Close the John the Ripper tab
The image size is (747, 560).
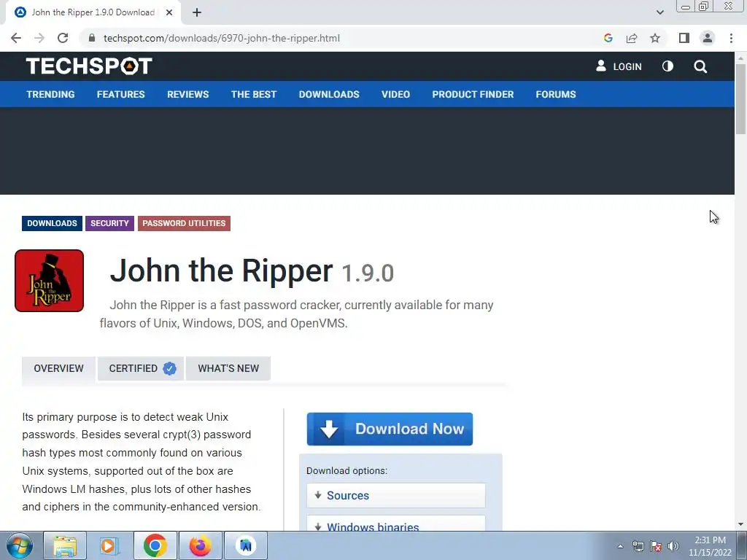(169, 12)
